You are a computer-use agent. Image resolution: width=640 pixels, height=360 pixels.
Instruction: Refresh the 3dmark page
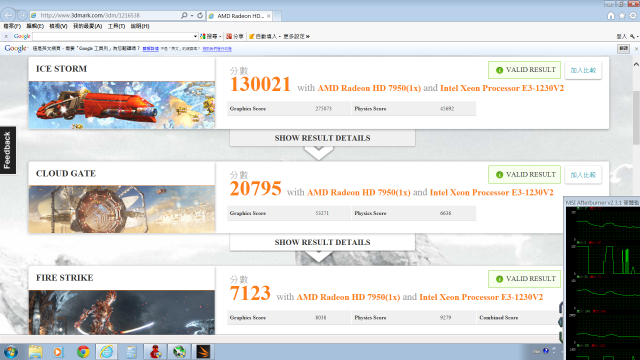click(200, 15)
